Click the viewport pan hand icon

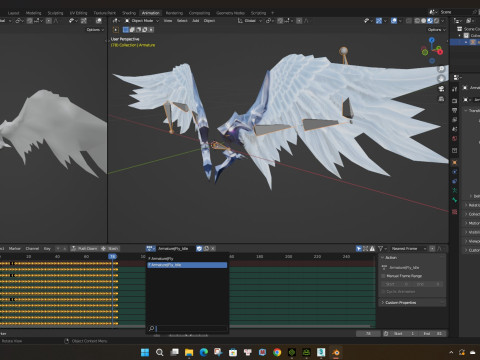point(441,79)
